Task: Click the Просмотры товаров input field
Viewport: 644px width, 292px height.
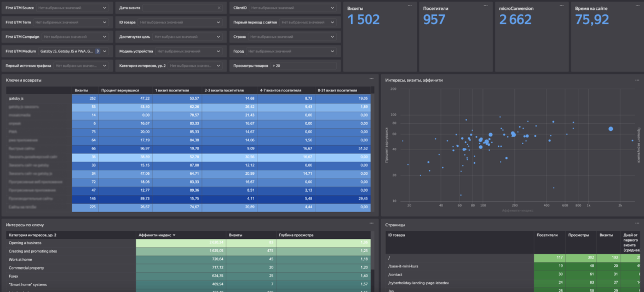Action: 303,66
